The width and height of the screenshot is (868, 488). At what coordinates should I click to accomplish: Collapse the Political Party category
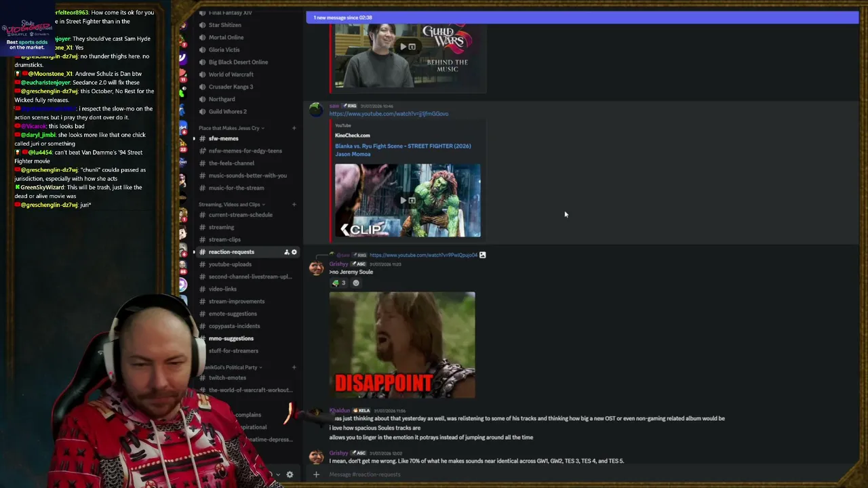pyautogui.click(x=232, y=367)
